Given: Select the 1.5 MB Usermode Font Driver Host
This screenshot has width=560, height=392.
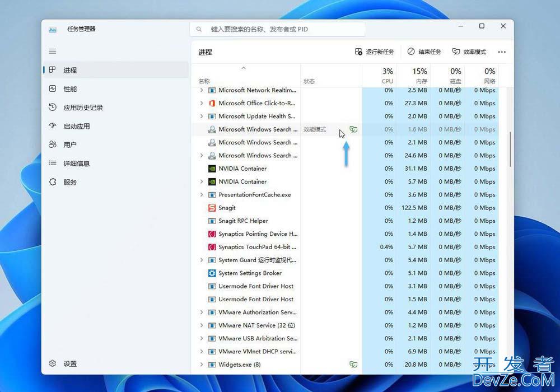Looking at the screenshot, I should click(x=345, y=299).
